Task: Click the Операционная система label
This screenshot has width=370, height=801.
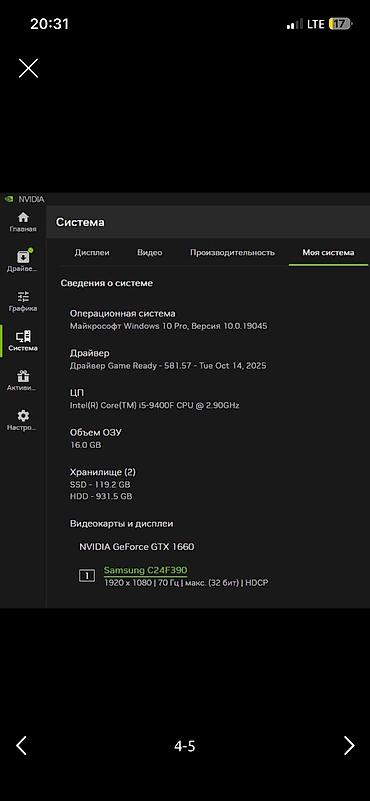Action: point(123,313)
